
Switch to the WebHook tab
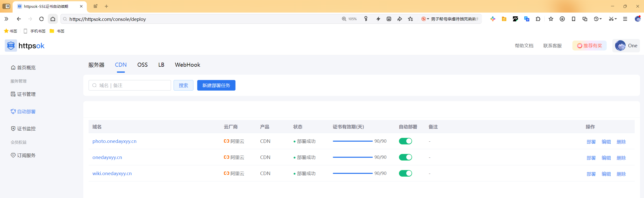point(187,65)
